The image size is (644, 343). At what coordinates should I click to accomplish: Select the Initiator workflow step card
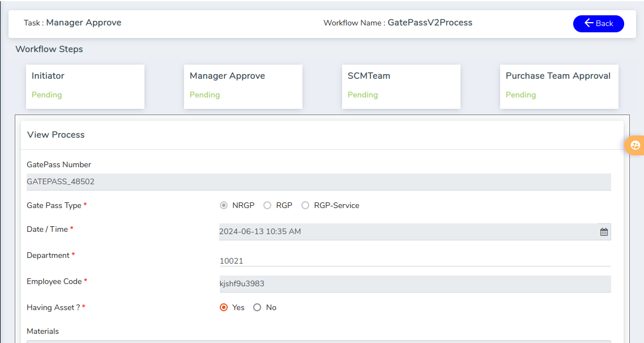[85, 86]
